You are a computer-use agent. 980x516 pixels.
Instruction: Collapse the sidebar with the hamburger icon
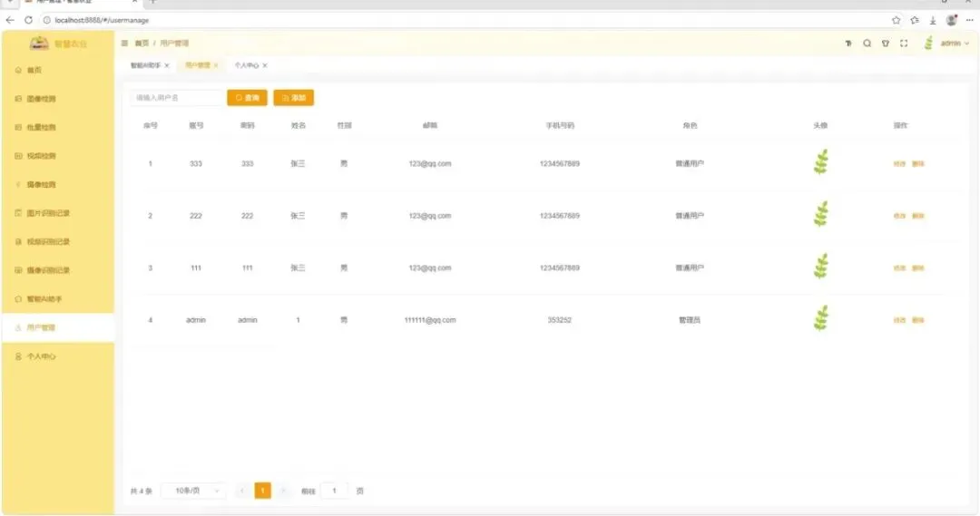coord(124,44)
